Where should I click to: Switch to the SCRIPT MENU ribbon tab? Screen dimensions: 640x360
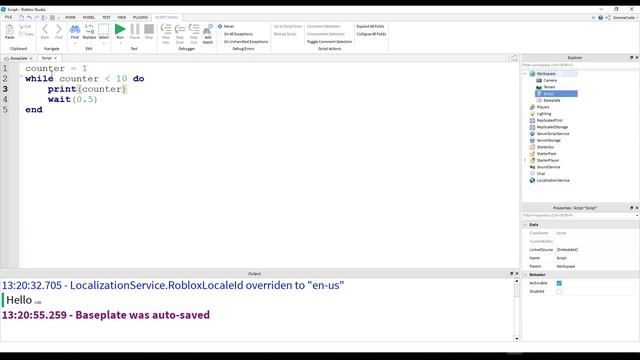coord(167,17)
